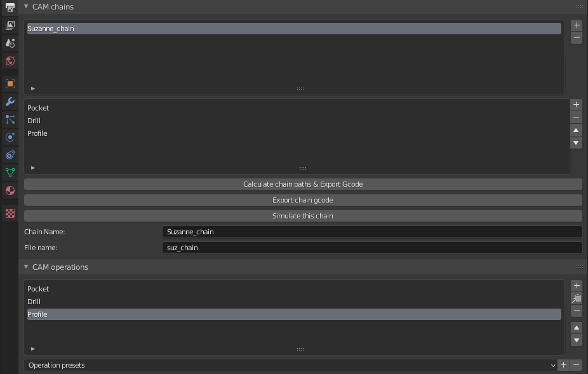Viewport: 588px width, 374px height.
Task: Collapse the CAM chains panel
Action: pos(26,7)
